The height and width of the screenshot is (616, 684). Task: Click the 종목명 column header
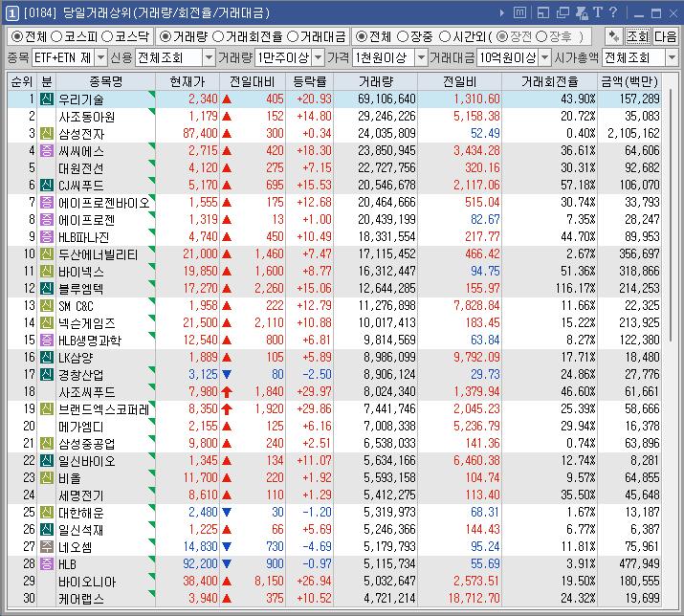pos(105,81)
